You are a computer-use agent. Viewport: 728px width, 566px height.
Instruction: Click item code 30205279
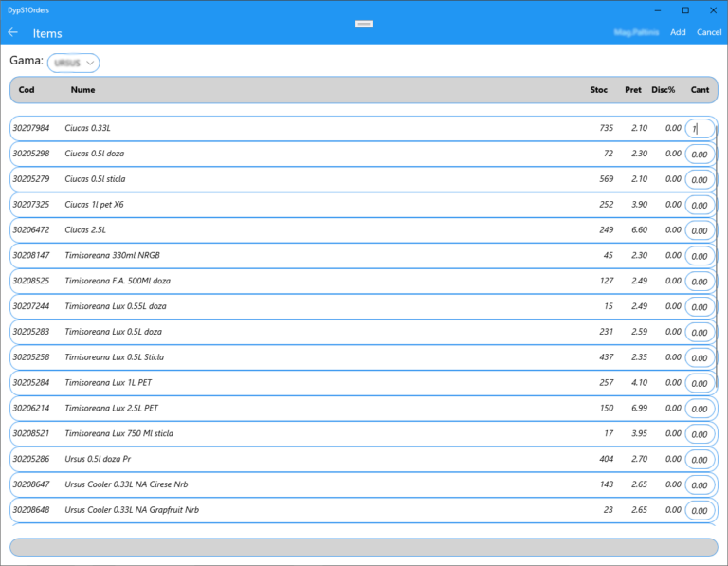tap(31, 179)
